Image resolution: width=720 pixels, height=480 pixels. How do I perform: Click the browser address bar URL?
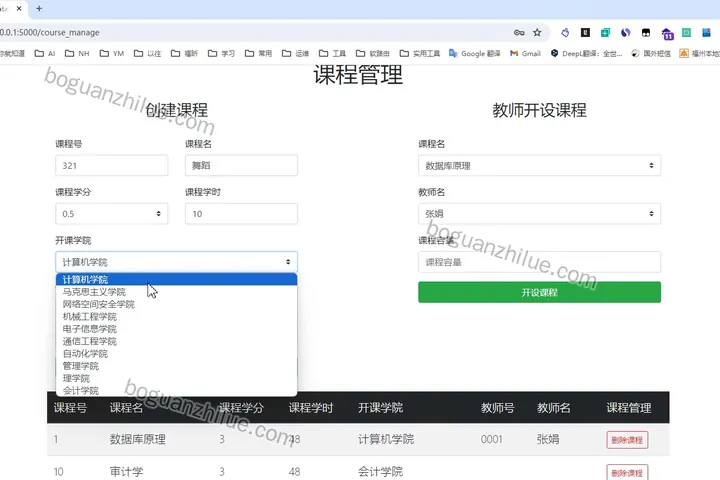50,33
